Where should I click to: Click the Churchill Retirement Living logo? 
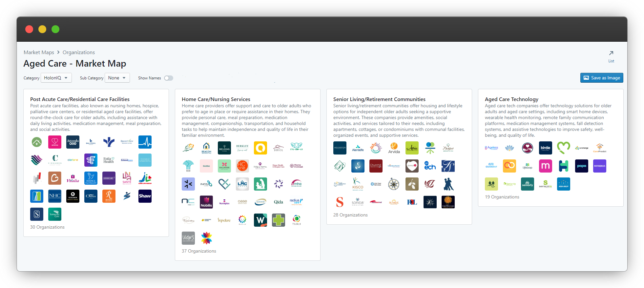pos(376,166)
